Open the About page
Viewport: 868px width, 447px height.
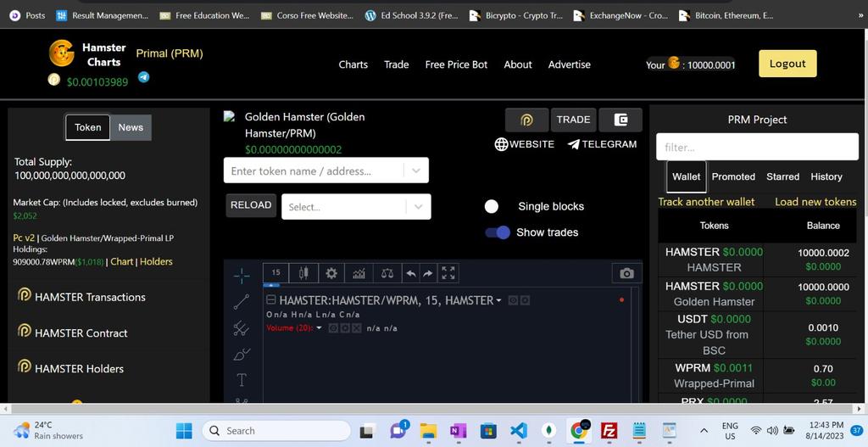tap(518, 64)
